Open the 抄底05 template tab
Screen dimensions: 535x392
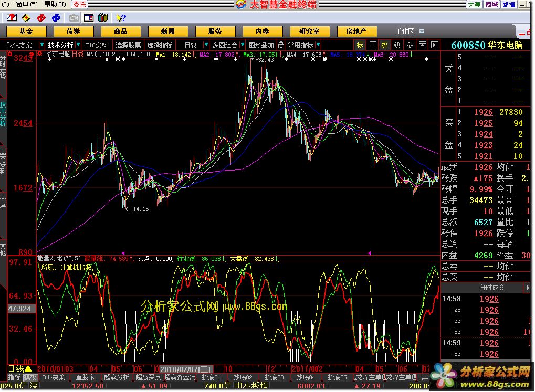(x=337, y=377)
